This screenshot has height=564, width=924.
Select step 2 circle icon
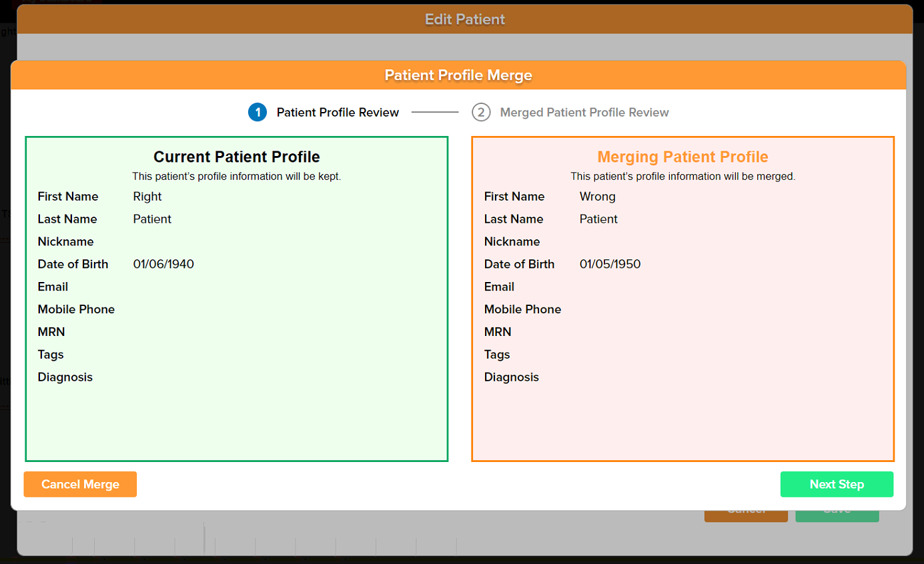coord(481,113)
